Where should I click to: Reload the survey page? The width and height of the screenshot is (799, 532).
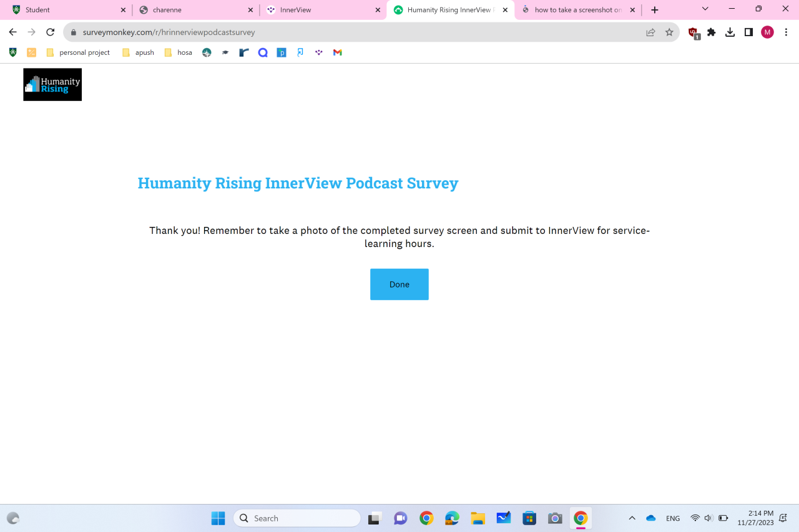point(51,32)
